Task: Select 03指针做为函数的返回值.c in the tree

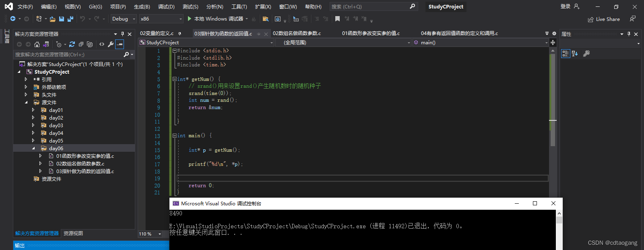Action: [x=85, y=171]
